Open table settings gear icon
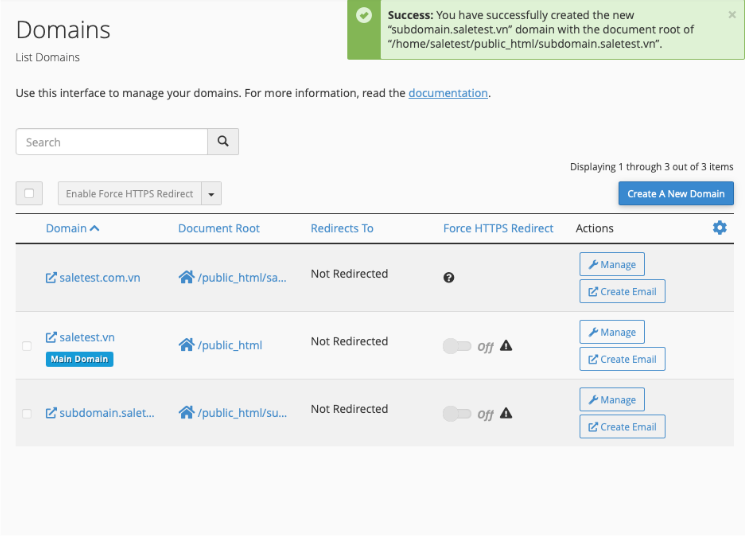Image resolution: width=745 pixels, height=536 pixels. click(719, 228)
